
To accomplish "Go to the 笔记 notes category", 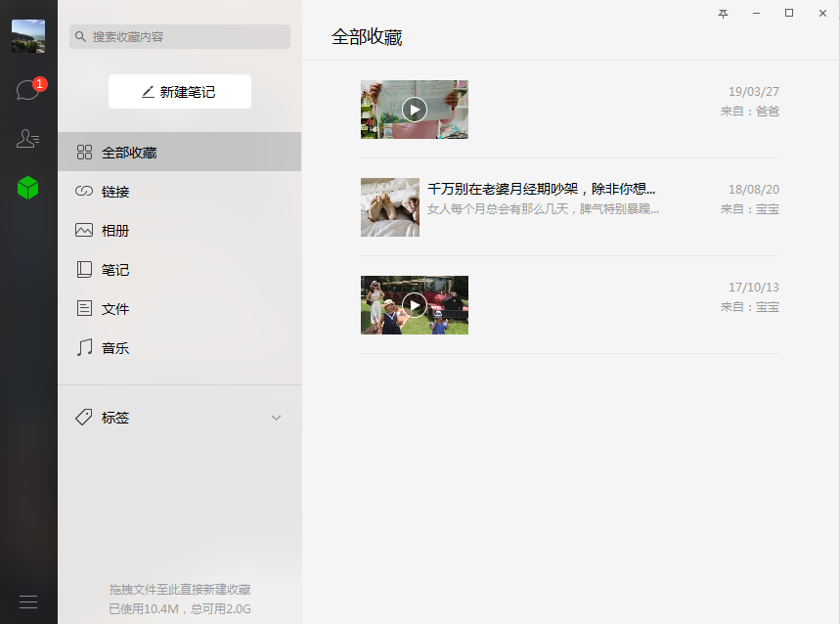I will coord(115,270).
